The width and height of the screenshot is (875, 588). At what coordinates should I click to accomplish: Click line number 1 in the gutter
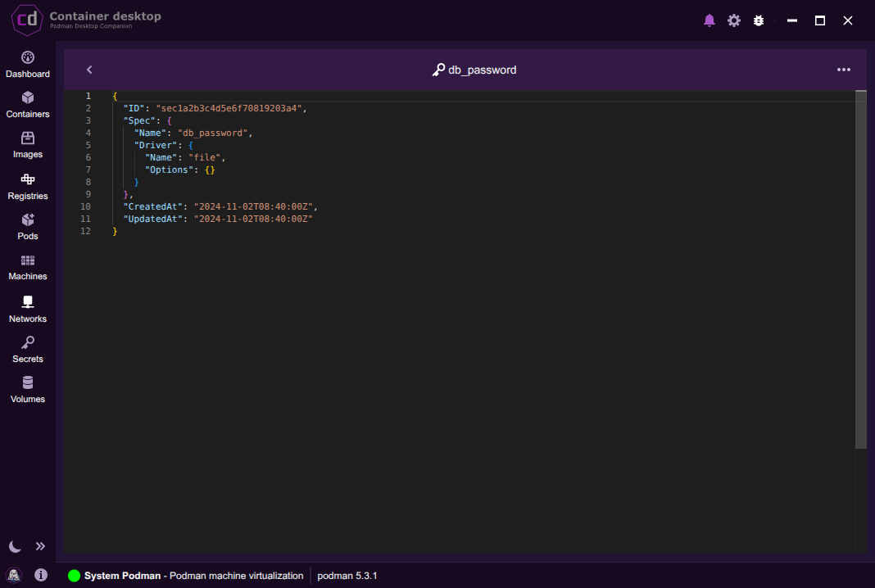[88, 96]
